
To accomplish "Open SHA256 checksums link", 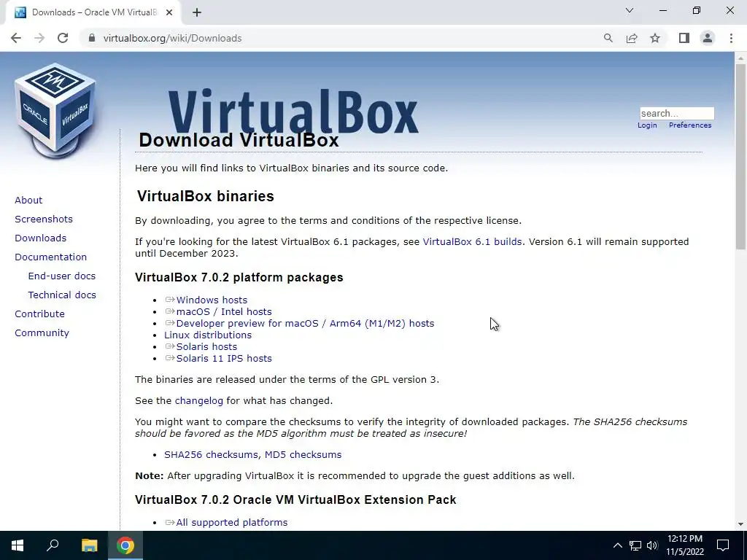I will (211, 455).
